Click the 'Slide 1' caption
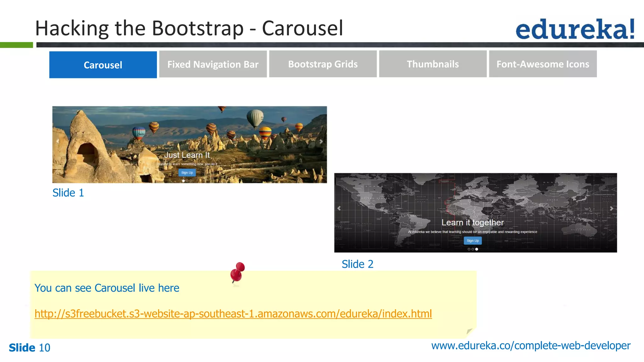 (x=68, y=193)
